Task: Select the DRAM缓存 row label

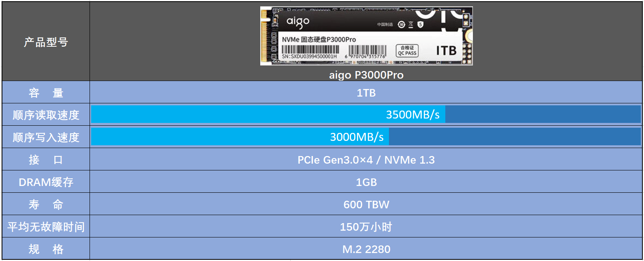Action: click(x=46, y=182)
